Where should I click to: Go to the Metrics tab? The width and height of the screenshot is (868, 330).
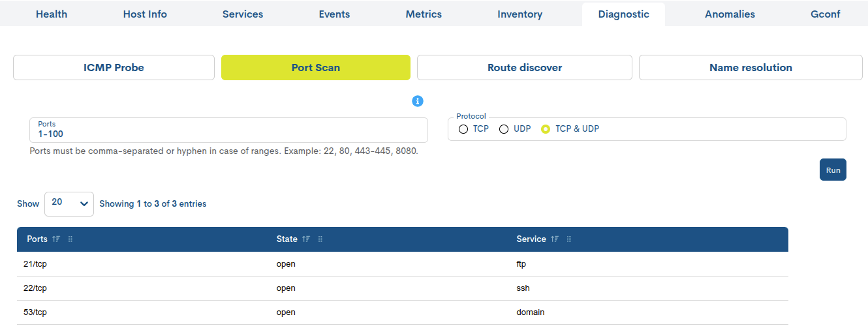click(424, 14)
